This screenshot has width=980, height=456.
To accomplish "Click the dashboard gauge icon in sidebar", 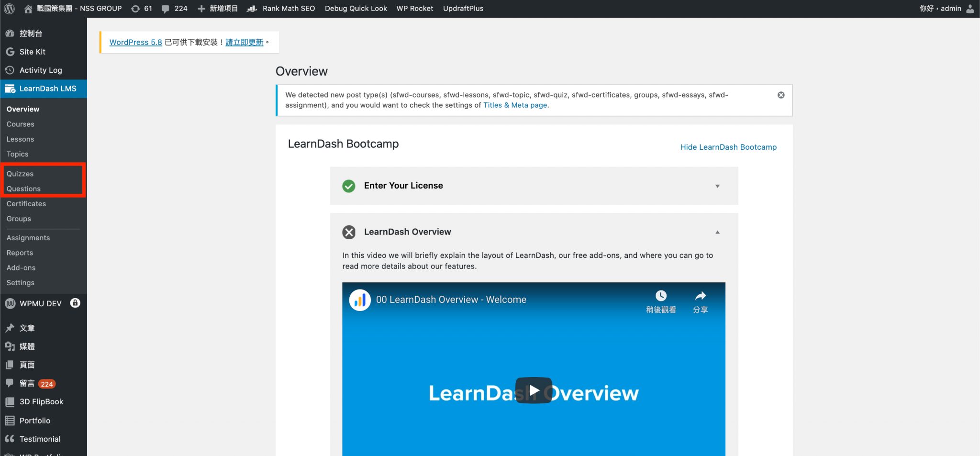I will (x=10, y=33).
